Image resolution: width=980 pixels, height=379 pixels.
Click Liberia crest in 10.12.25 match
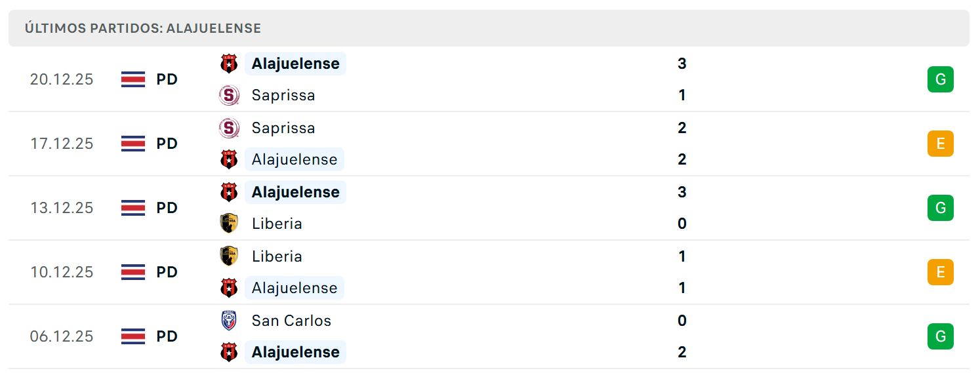(x=228, y=256)
